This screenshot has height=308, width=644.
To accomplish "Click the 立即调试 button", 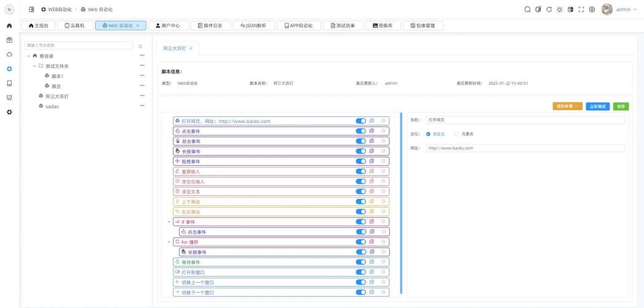I will coord(598,107).
